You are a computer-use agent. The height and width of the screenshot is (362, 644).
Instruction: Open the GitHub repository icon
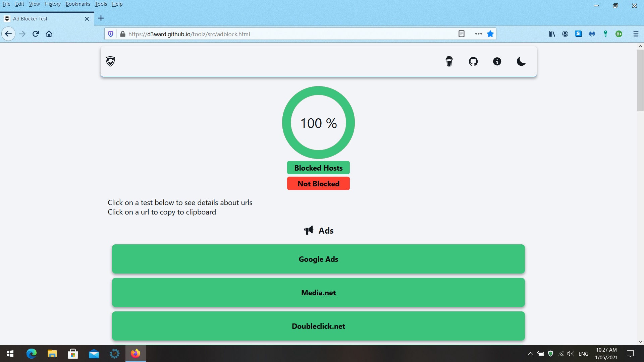point(473,61)
